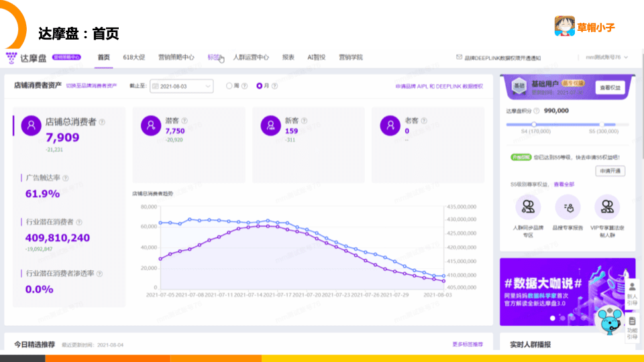Click help icon after 周 option
This screenshot has width=644, height=362.
[x=244, y=86]
